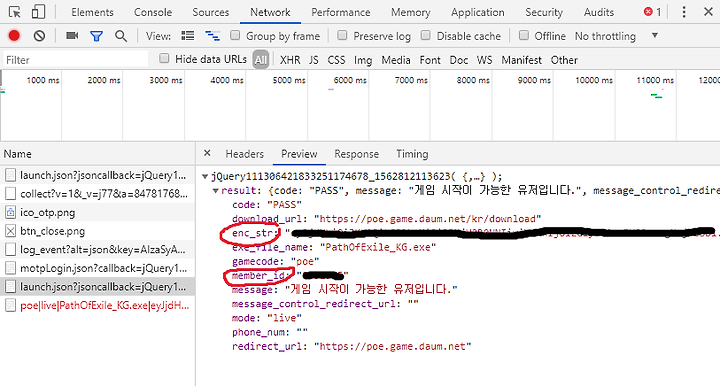Viewport: 720px width, 386px height.
Task: Select the btn_close.png request row
Action: pos(97,231)
